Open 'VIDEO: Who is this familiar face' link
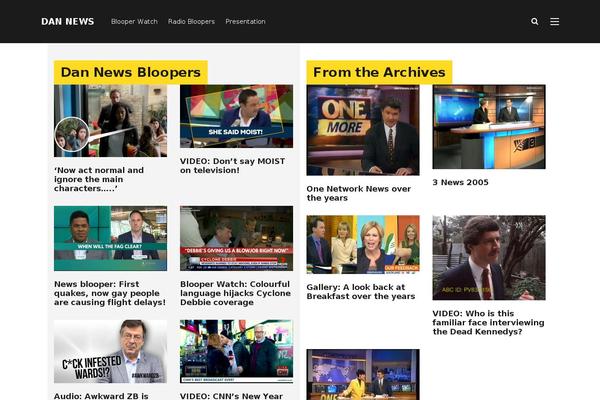The height and width of the screenshot is (400, 600). (488, 322)
